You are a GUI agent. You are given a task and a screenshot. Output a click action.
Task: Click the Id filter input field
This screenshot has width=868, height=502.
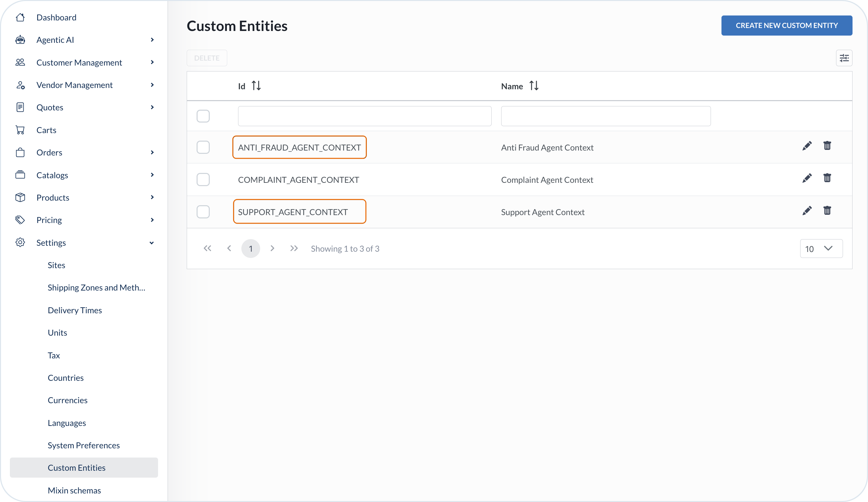(x=365, y=116)
